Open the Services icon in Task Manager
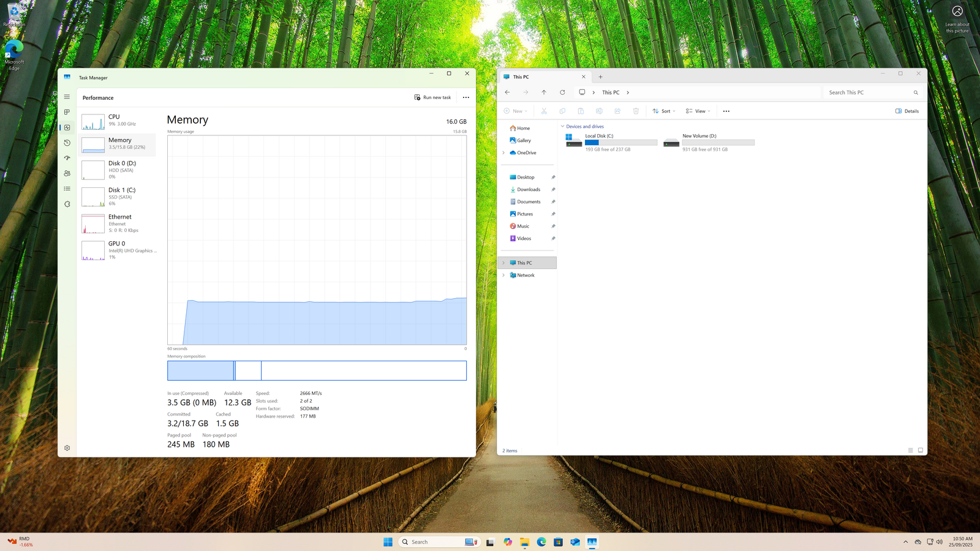 (x=67, y=204)
